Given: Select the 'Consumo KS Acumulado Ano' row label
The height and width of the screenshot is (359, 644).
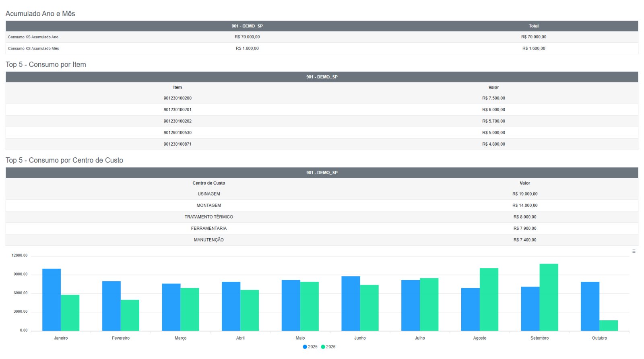Looking at the screenshot, I should pos(33,37).
